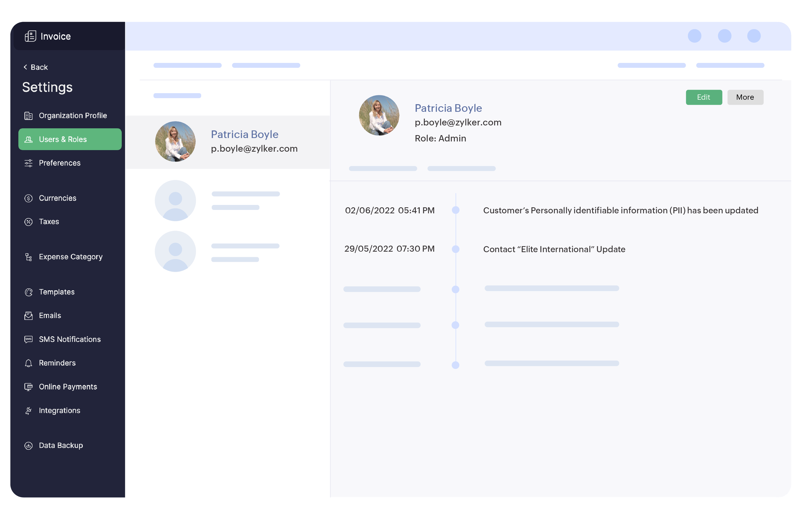The width and height of the screenshot is (812, 513).
Task: Open the More options menu
Action: click(x=745, y=97)
